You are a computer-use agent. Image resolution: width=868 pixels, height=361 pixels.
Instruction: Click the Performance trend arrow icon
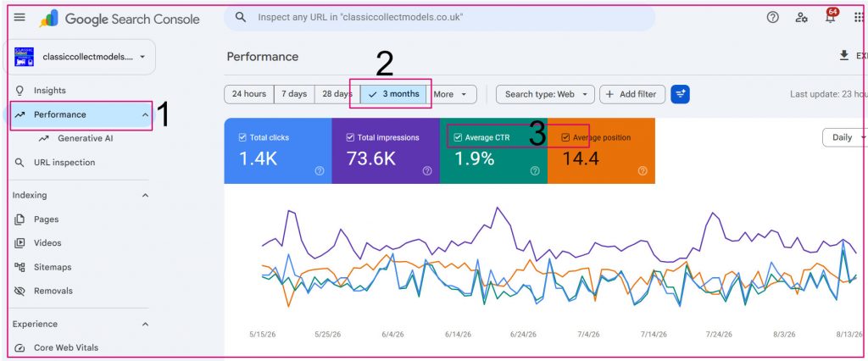click(x=20, y=114)
